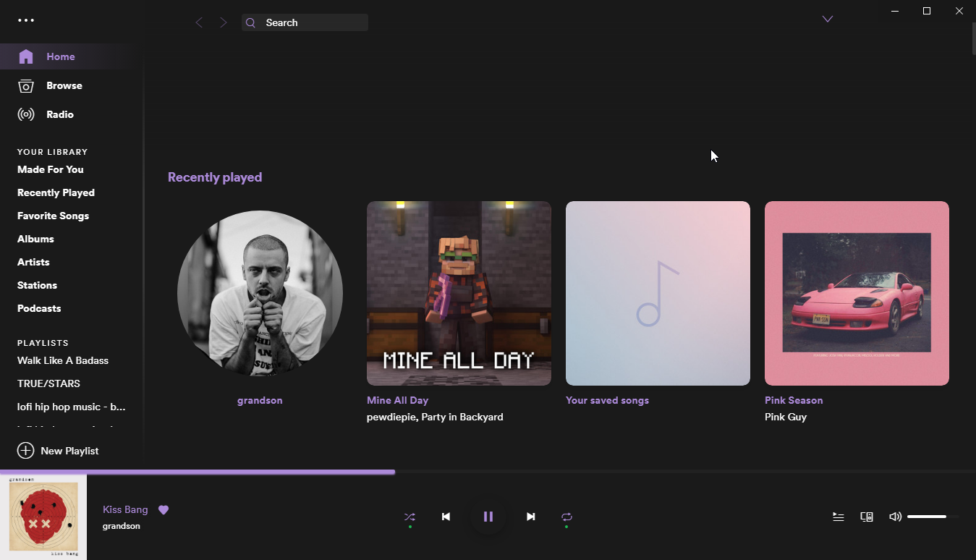The width and height of the screenshot is (976, 560).
Task: Skip to the previous track
Action: click(x=446, y=517)
